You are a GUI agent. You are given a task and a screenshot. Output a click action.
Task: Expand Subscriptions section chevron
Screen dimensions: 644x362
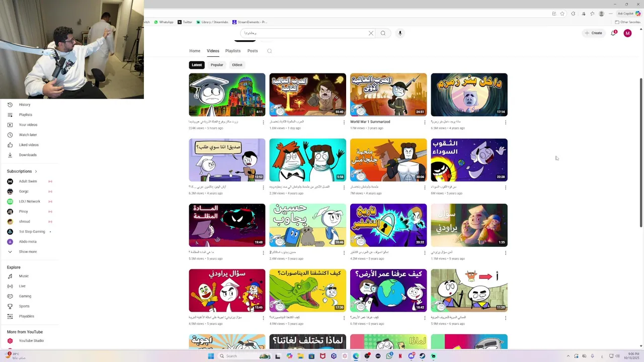(x=36, y=171)
